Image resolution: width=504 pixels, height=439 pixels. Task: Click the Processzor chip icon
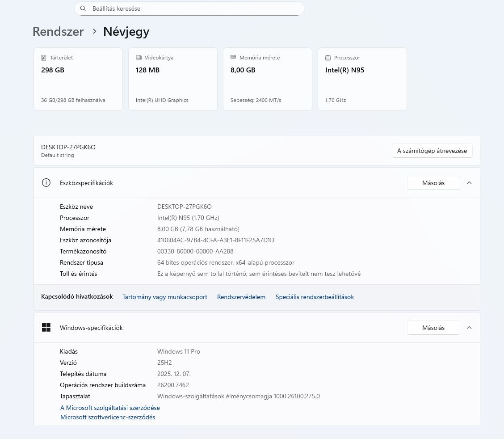[x=328, y=58]
